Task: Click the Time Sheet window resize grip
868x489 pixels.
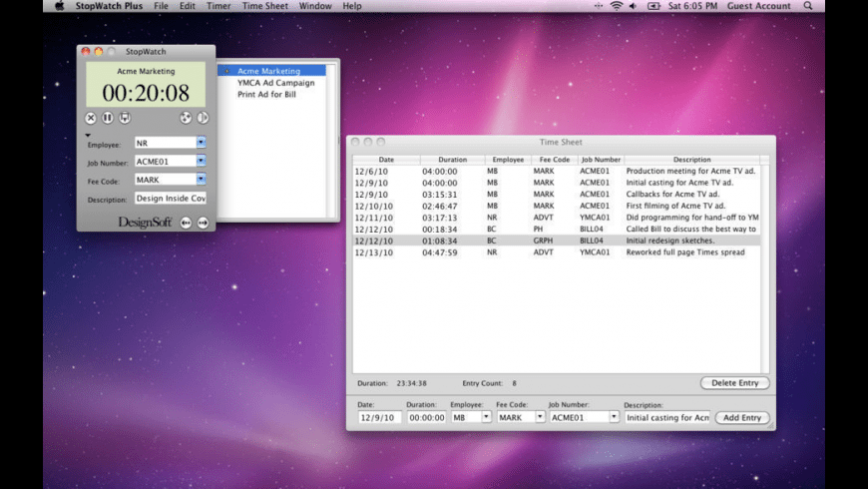Action: [770, 426]
